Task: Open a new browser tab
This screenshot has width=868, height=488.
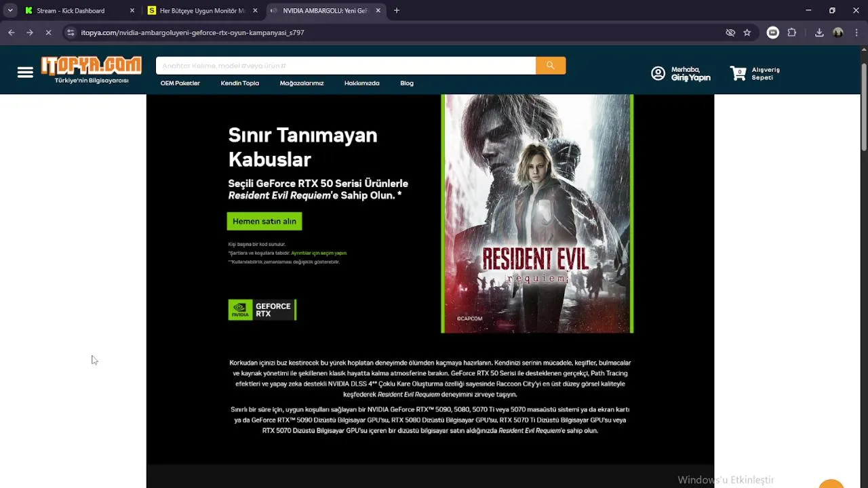Action: click(x=397, y=11)
